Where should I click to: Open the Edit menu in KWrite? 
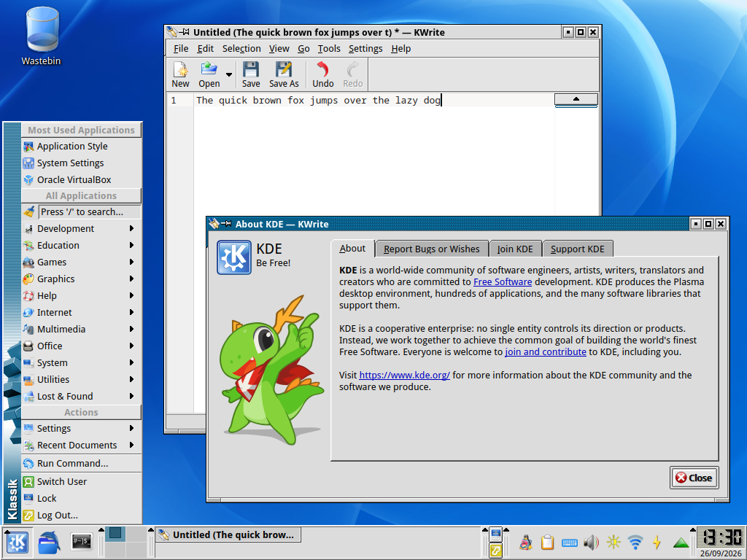pyautogui.click(x=205, y=49)
